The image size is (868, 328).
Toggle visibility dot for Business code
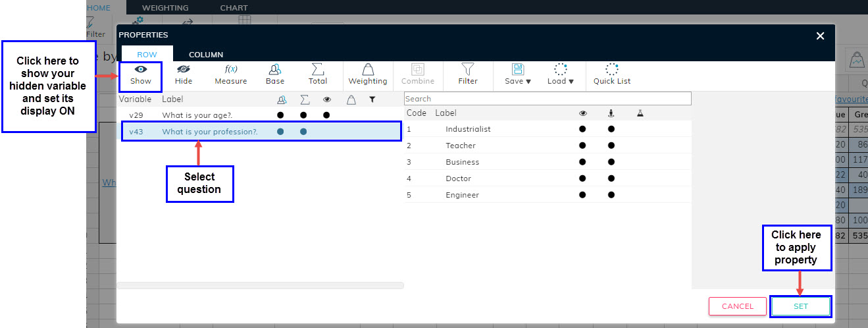582,162
